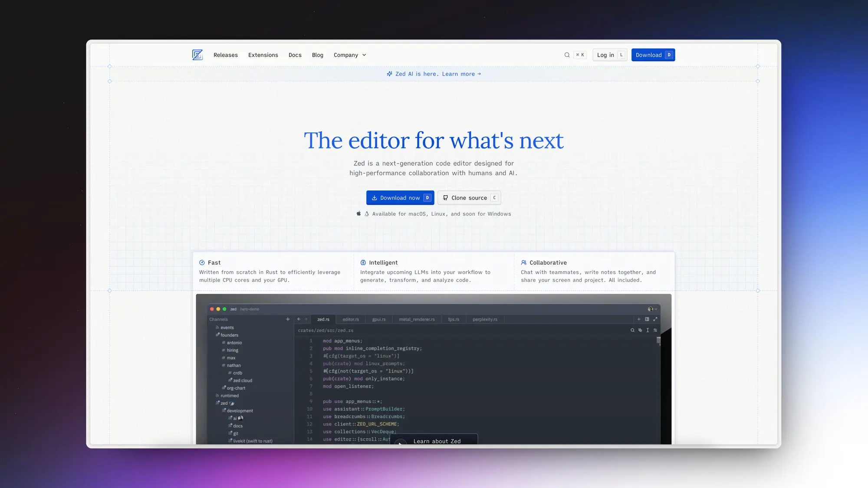Click the Download now button
868x488 pixels.
(x=400, y=197)
